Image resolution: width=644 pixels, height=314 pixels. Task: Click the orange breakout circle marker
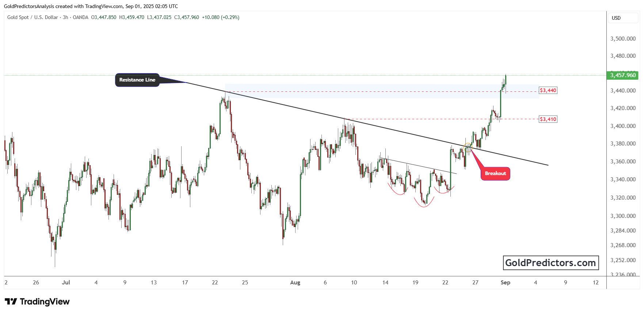tap(468, 147)
